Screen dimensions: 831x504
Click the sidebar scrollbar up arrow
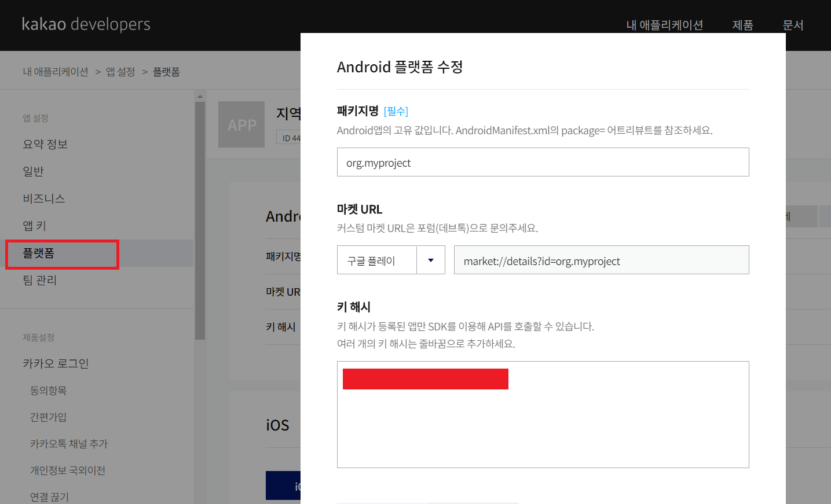coord(200,96)
